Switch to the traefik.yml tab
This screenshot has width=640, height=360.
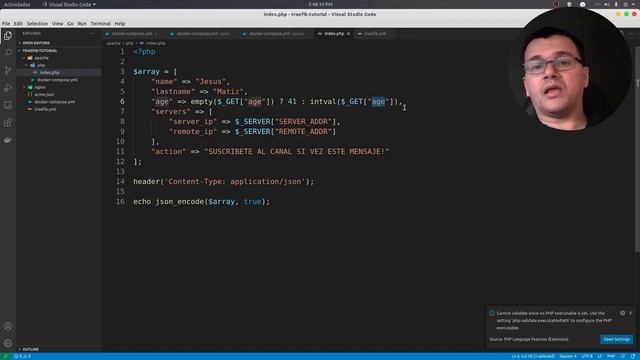tap(374, 34)
